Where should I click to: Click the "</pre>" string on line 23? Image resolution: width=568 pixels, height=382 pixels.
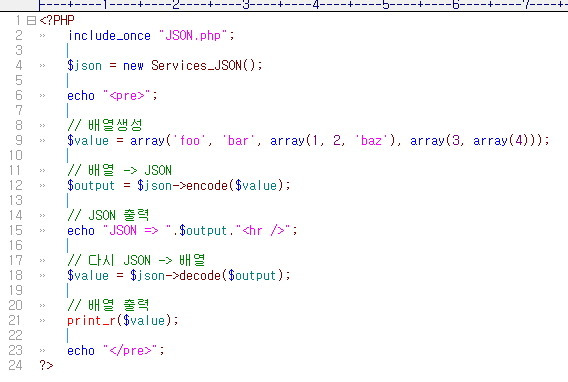pos(130,350)
